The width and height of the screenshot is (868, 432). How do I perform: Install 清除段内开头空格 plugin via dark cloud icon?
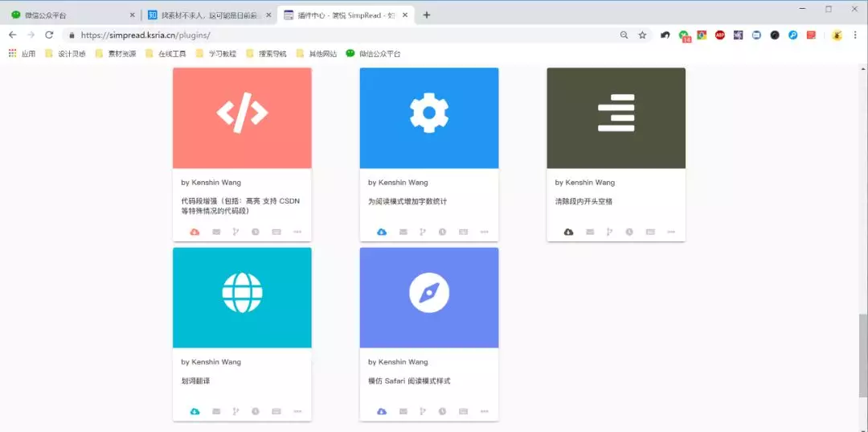568,232
